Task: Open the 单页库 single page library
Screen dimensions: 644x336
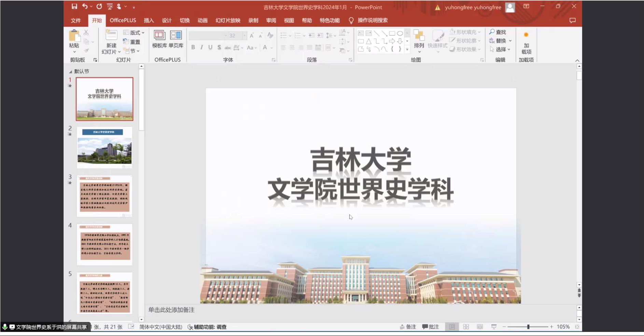Action: (176, 39)
